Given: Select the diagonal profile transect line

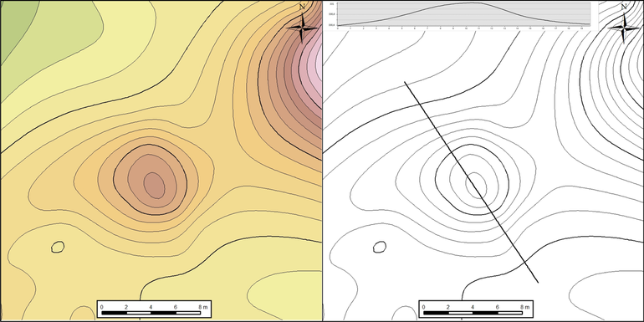Looking at the screenshot, I should point(472,182).
